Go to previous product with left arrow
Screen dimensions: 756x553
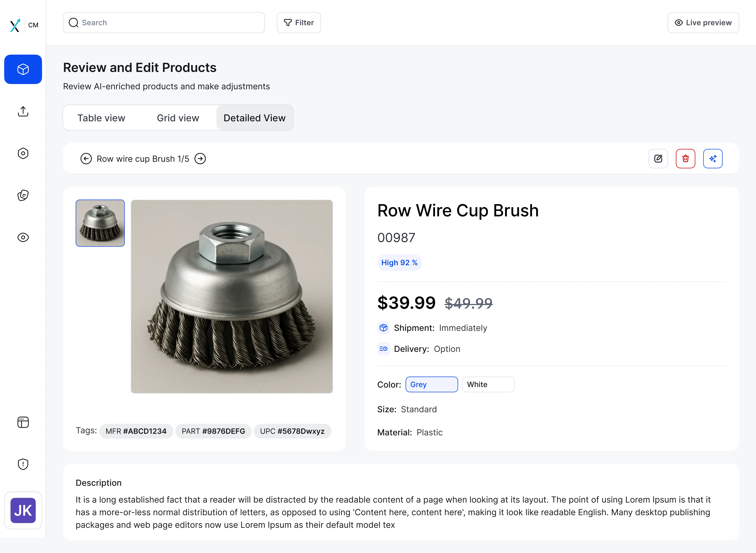click(x=86, y=159)
